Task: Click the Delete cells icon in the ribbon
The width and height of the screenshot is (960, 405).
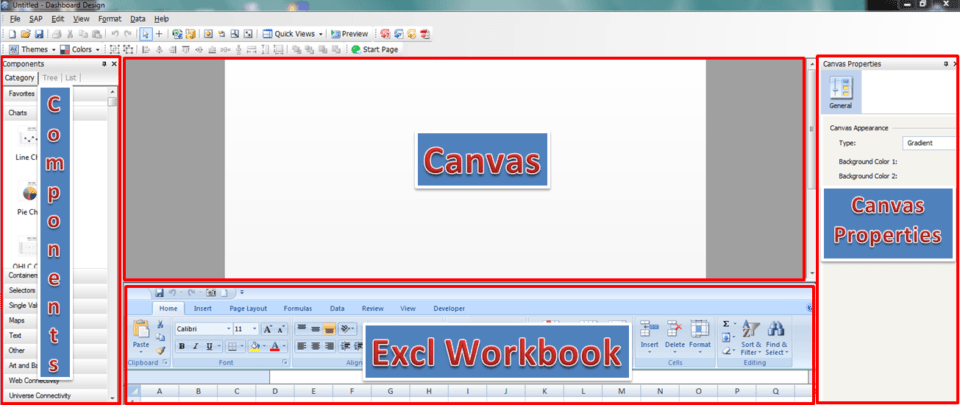Action: (674, 329)
